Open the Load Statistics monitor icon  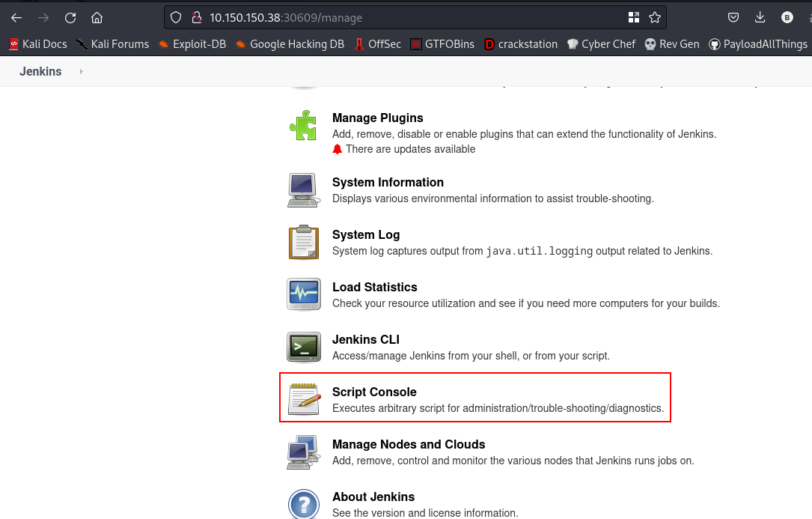(x=303, y=294)
